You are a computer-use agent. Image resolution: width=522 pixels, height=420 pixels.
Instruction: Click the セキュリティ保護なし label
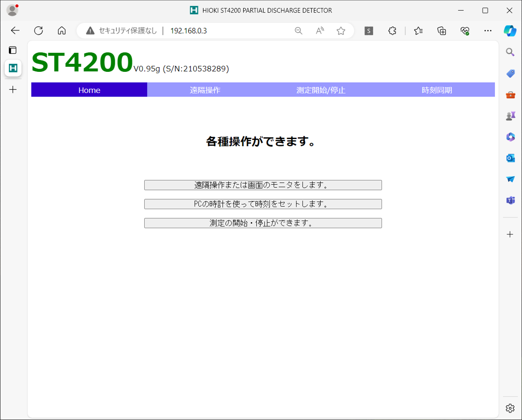[x=128, y=31]
